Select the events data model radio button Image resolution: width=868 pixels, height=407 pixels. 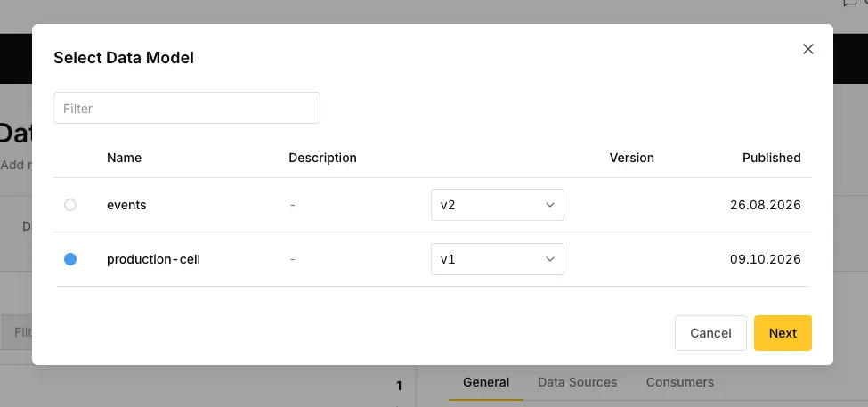(70, 205)
